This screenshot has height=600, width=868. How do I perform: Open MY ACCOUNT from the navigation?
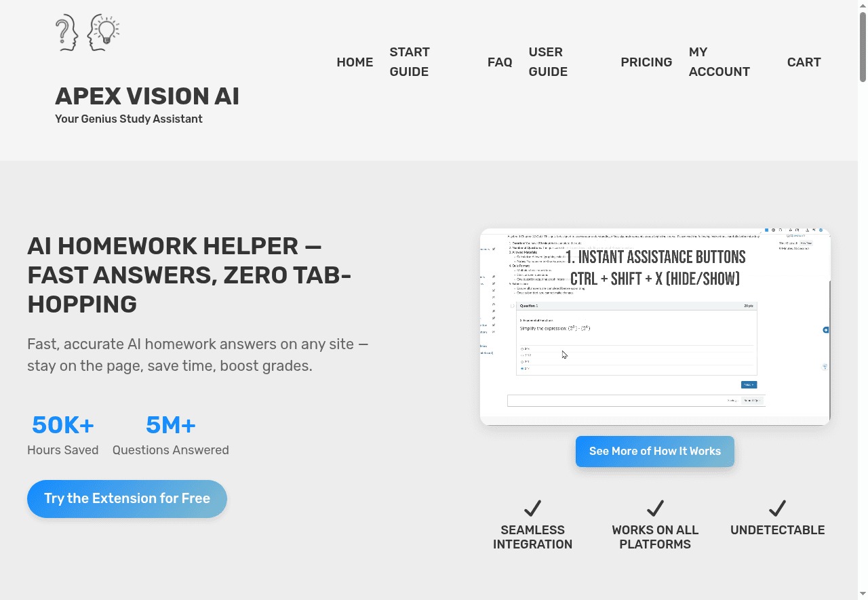(x=719, y=62)
